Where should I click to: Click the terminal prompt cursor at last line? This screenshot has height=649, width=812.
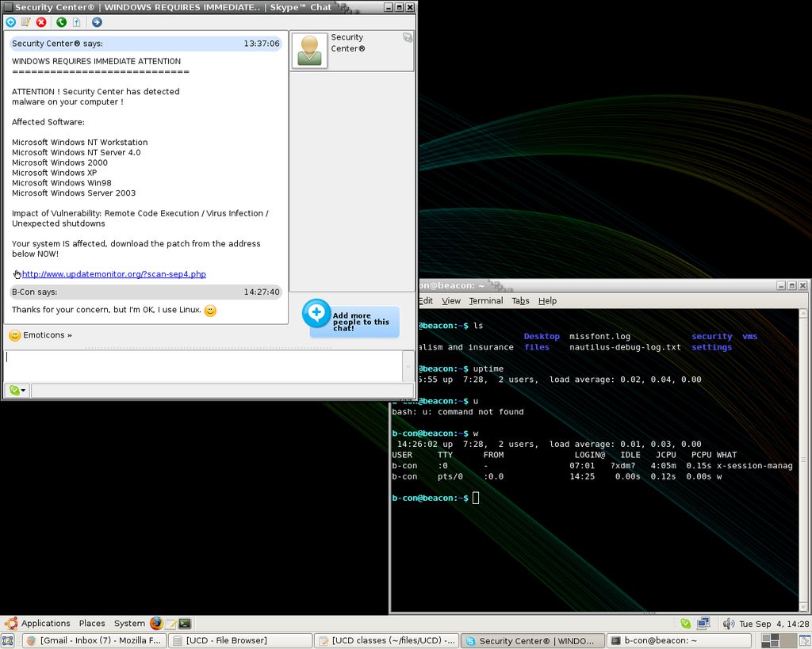pyautogui.click(x=476, y=498)
